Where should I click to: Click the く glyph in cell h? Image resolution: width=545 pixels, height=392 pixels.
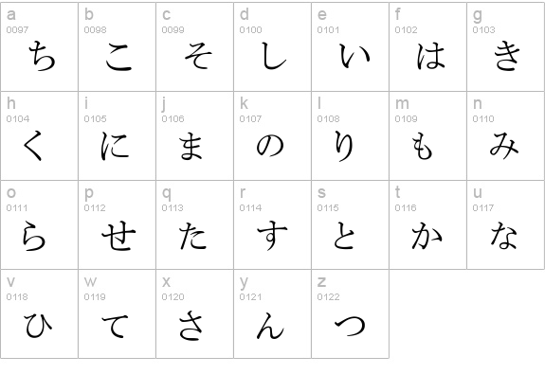32,146
